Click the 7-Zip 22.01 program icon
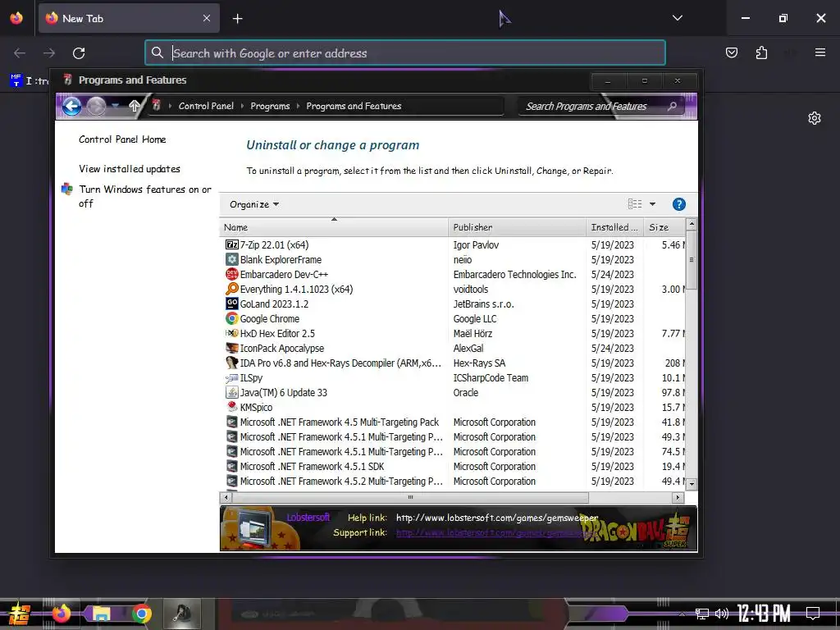Viewport: 840px width, 630px height. tap(232, 244)
